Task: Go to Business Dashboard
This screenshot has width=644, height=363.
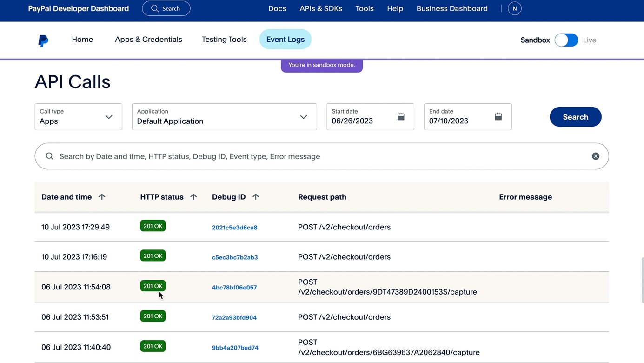Action: pyautogui.click(x=452, y=8)
